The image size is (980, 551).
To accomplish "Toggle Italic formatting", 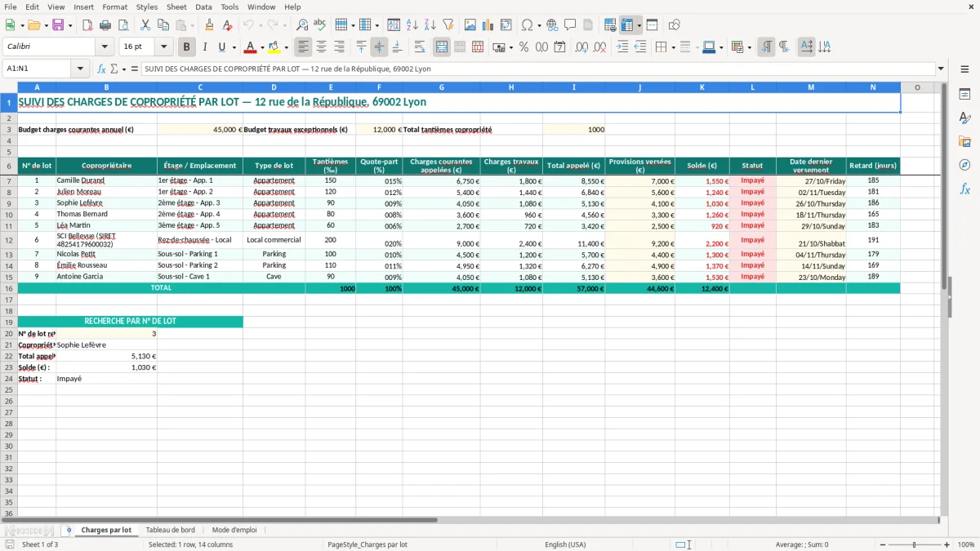I will coord(205,47).
